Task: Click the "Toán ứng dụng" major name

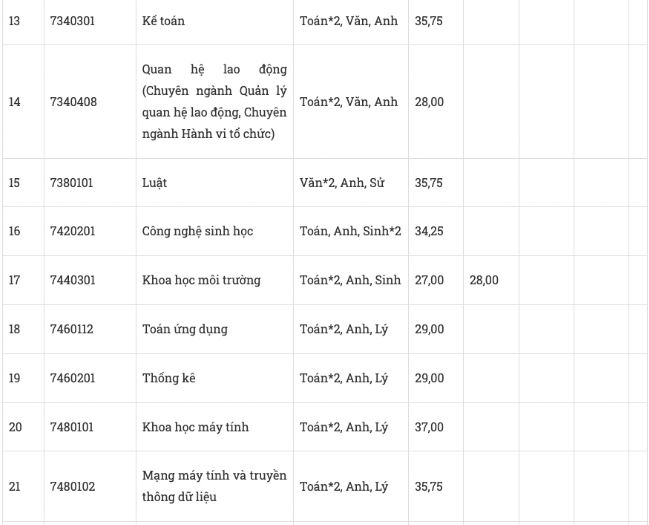Action: [185, 329]
